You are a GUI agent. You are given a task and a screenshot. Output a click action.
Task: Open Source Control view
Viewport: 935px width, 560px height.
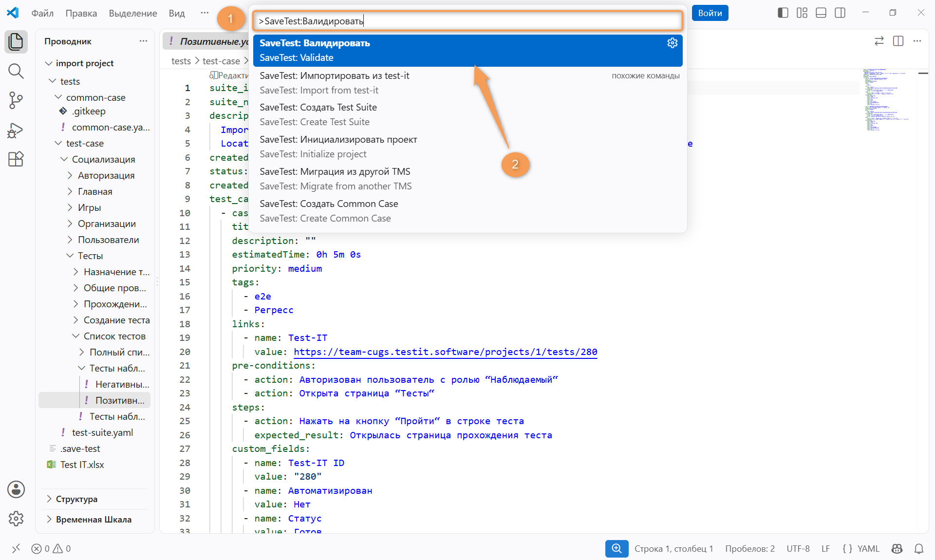point(16,100)
